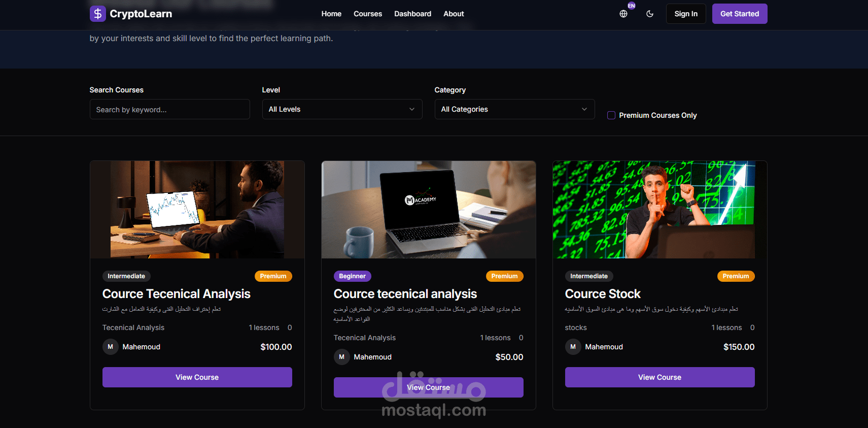Click the stocks category label
868x428 pixels.
pos(576,327)
